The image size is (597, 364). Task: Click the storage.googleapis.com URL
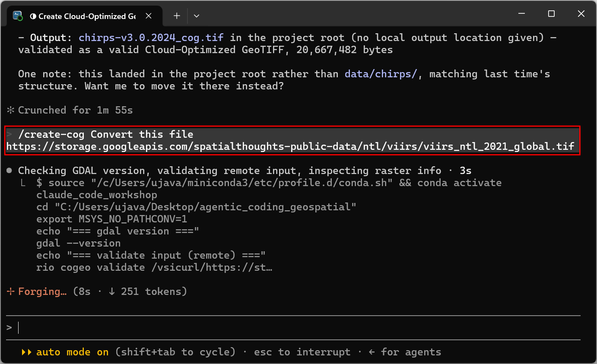[290, 147]
